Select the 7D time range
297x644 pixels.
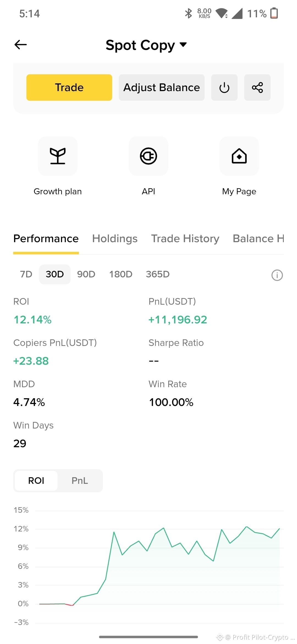[x=26, y=274]
